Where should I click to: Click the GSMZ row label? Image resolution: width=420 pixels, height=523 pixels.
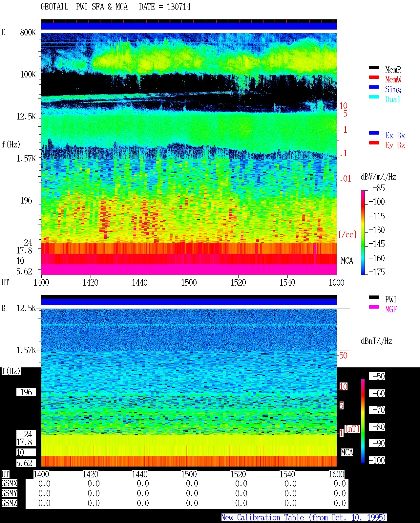click(9, 503)
